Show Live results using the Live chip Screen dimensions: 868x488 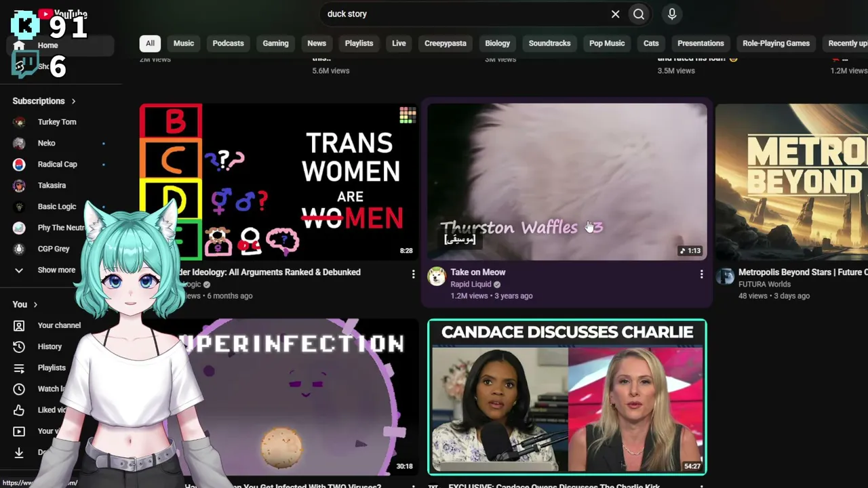point(399,43)
